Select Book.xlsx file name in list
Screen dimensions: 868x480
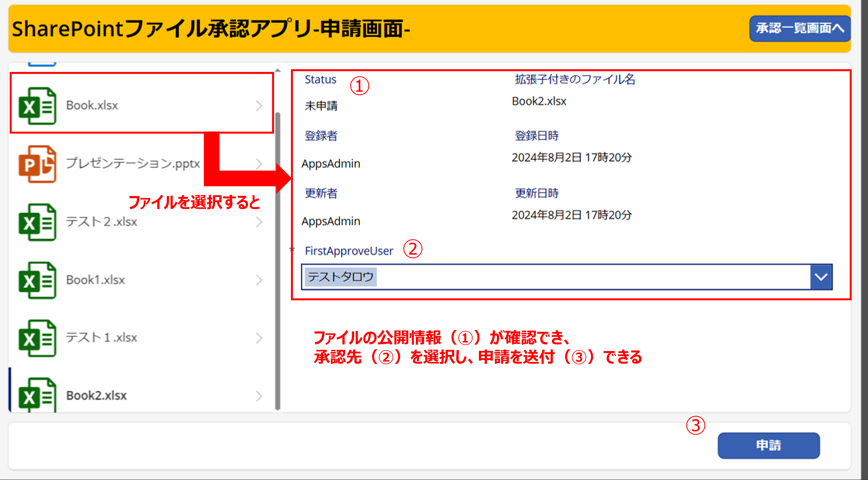pyautogui.click(x=92, y=105)
